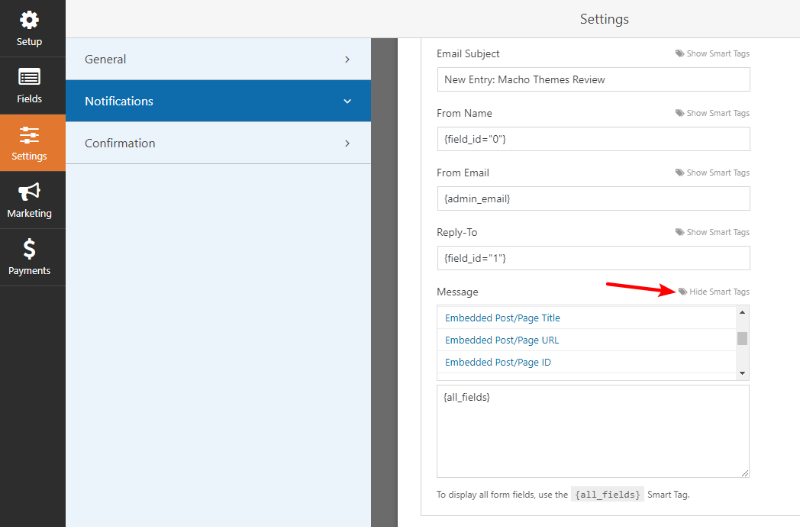
Task: Expand General section chevron
Action: (x=347, y=59)
